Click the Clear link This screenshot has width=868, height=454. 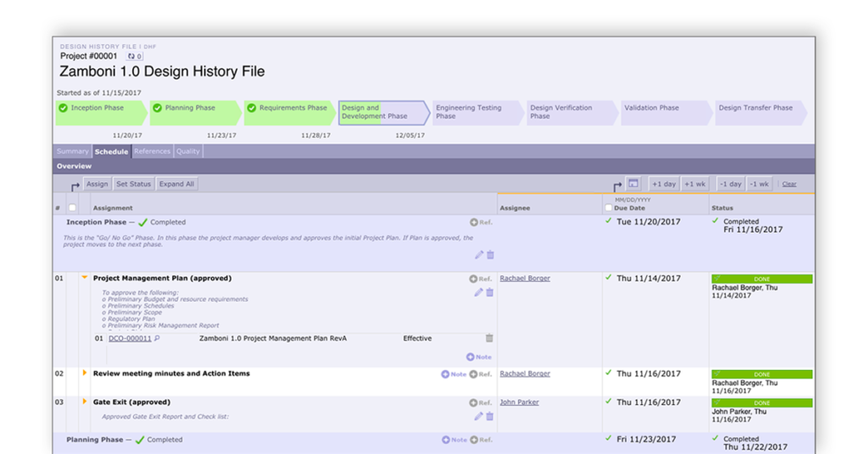pos(789,184)
